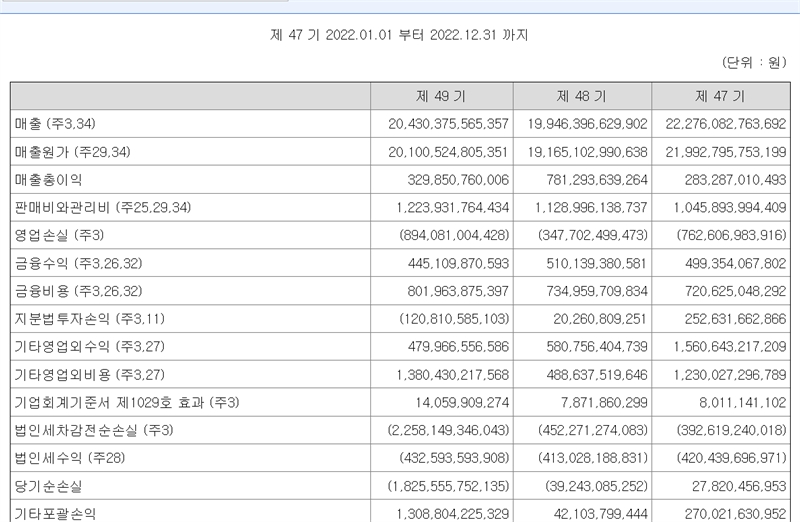Click the period title with 2022.01.01 date range
This screenshot has height=522, width=800.
tap(400, 35)
